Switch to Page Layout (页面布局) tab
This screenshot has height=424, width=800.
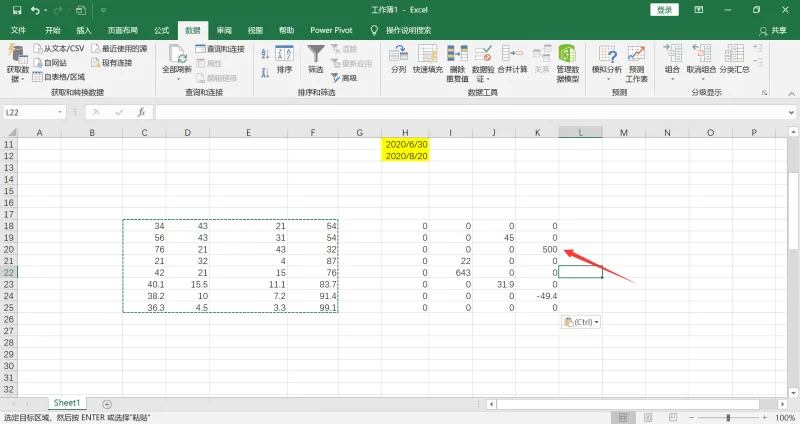(x=122, y=31)
